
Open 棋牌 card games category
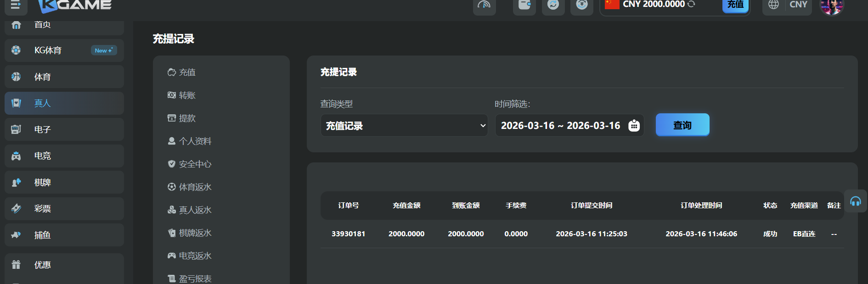(x=64, y=182)
